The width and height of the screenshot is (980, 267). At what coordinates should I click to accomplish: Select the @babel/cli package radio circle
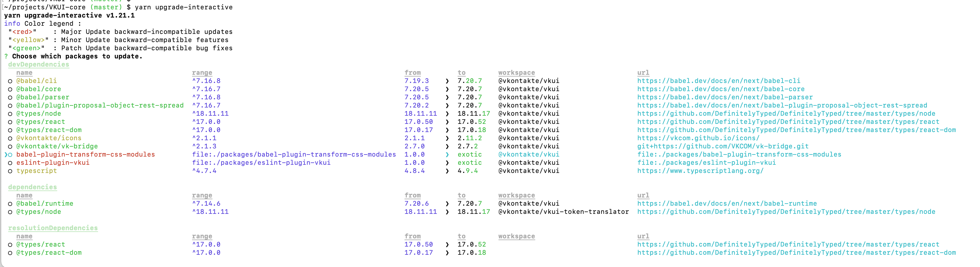click(10, 81)
